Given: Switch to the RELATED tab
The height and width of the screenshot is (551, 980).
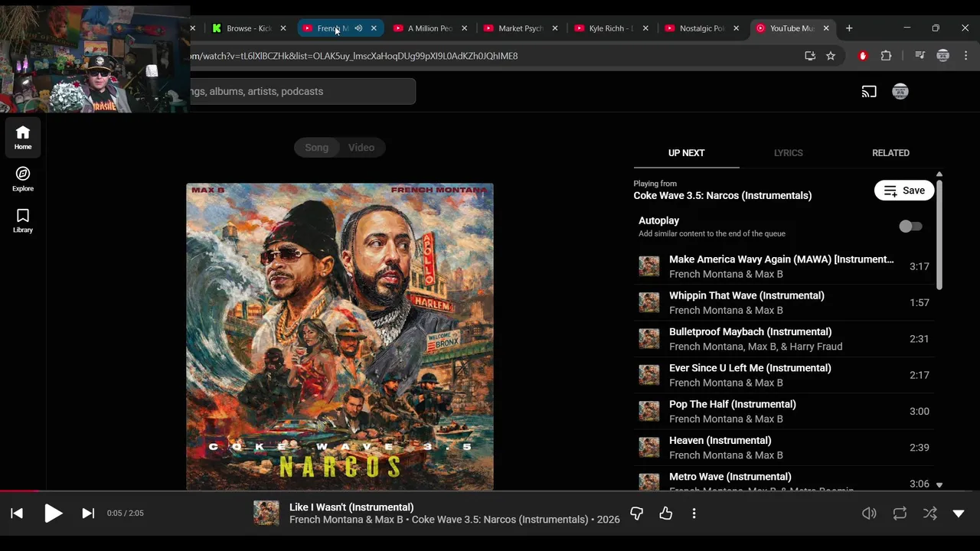Looking at the screenshot, I should coord(890,153).
